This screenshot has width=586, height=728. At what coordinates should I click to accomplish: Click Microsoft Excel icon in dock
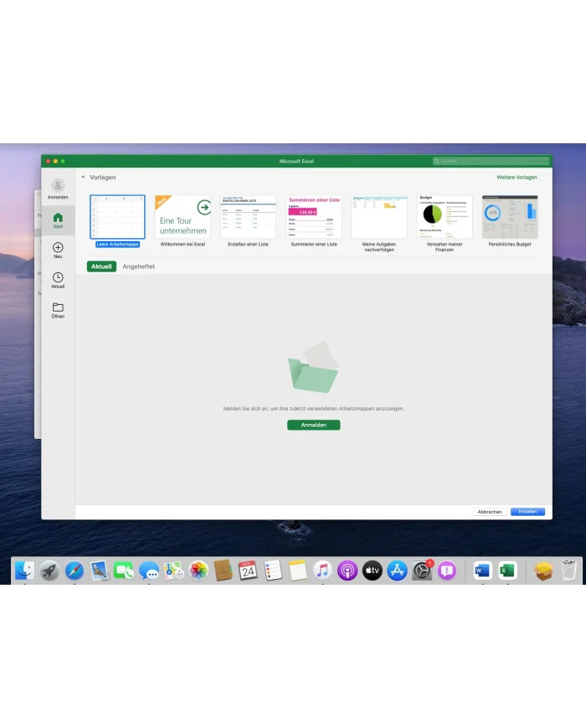pyautogui.click(x=507, y=571)
